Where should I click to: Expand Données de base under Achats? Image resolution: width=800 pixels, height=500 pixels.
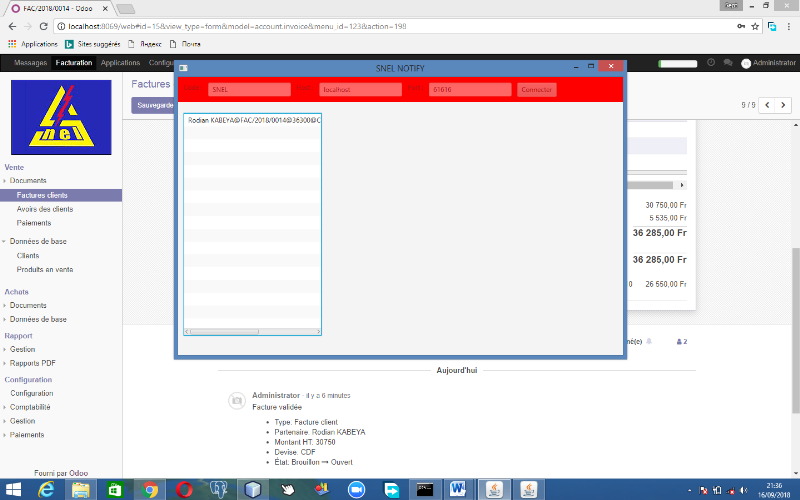38,319
